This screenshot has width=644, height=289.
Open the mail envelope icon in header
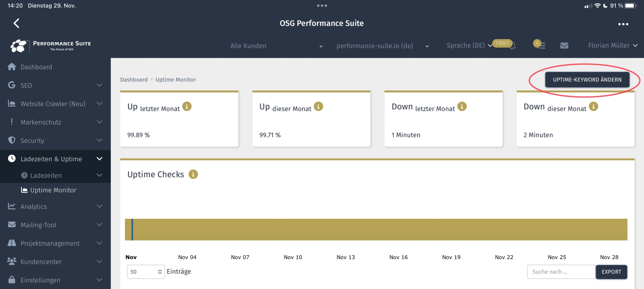click(x=564, y=46)
